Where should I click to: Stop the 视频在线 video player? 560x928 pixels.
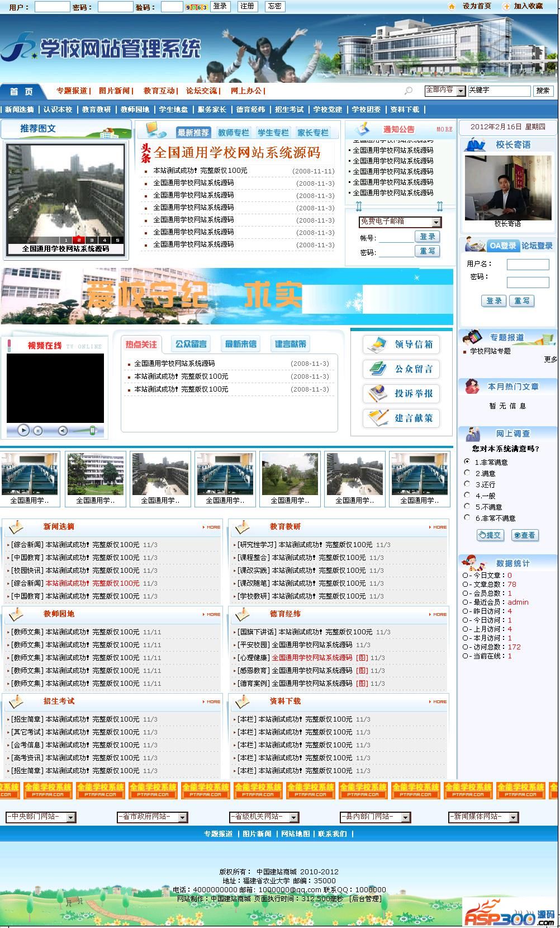click(x=38, y=431)
